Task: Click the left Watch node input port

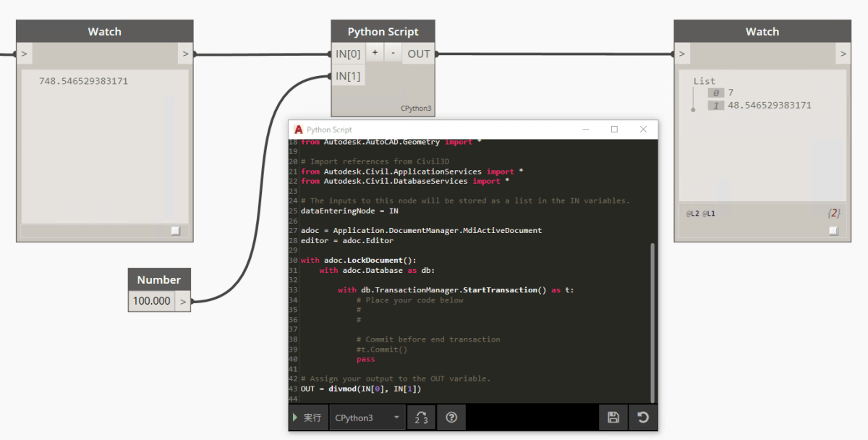Action: coord(25,54)
